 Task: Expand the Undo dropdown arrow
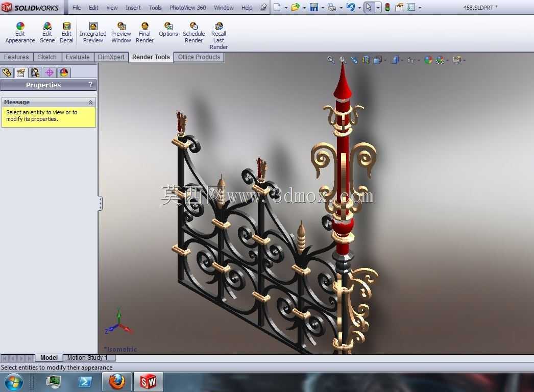pos(359,8)
